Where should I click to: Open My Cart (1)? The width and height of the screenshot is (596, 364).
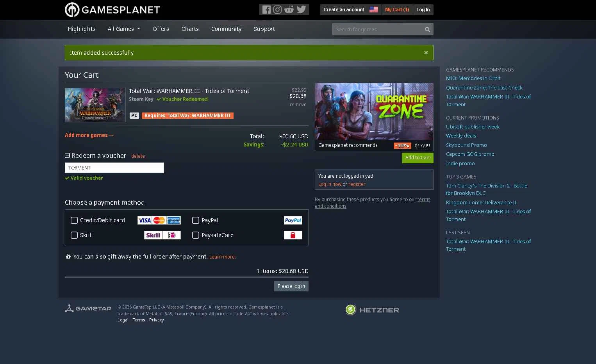click(x=397, y=10)
